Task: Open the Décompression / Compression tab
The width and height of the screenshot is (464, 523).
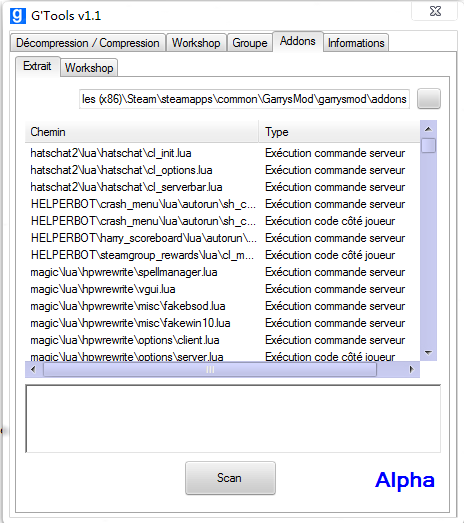Action: [88, 43]
